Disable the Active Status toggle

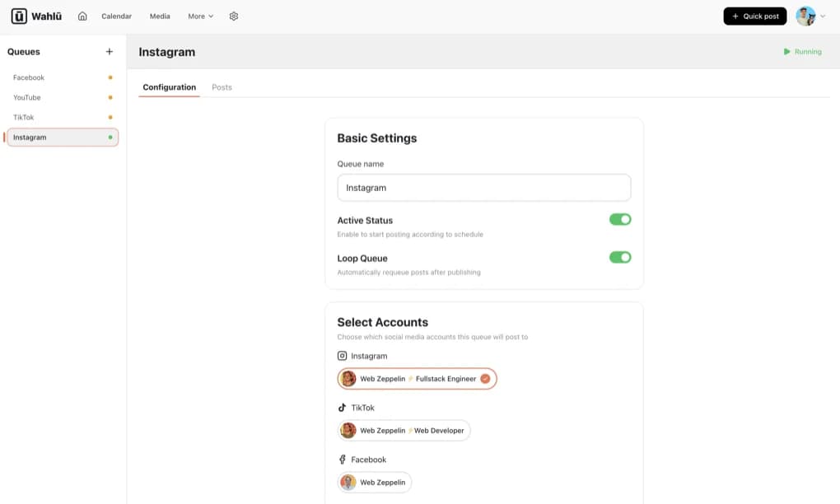[618, 219]
